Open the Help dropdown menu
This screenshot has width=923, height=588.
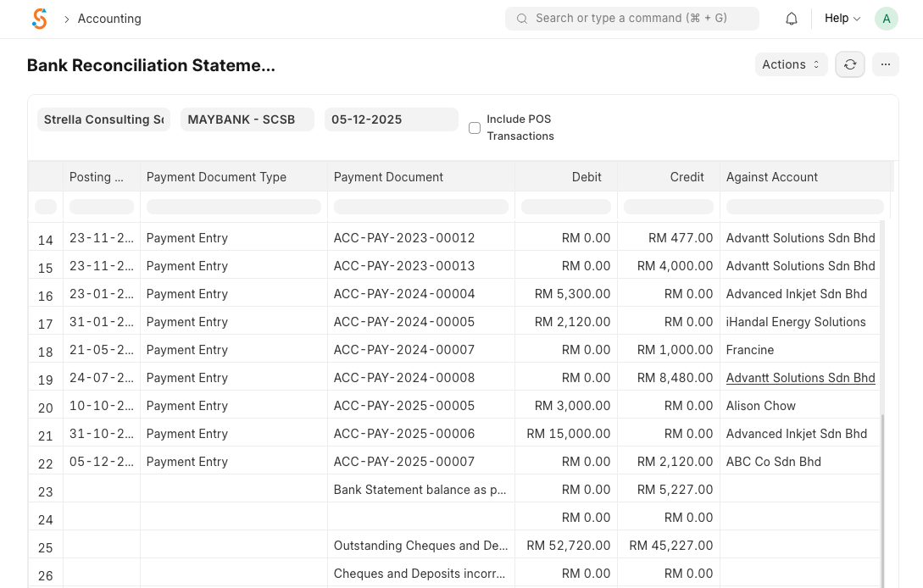coord(842,19)
